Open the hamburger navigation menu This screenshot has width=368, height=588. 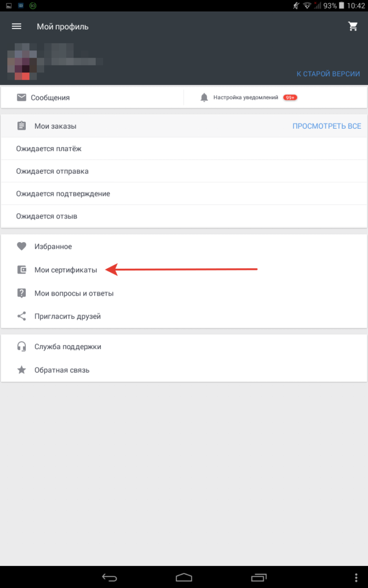[x=16, y=26]
